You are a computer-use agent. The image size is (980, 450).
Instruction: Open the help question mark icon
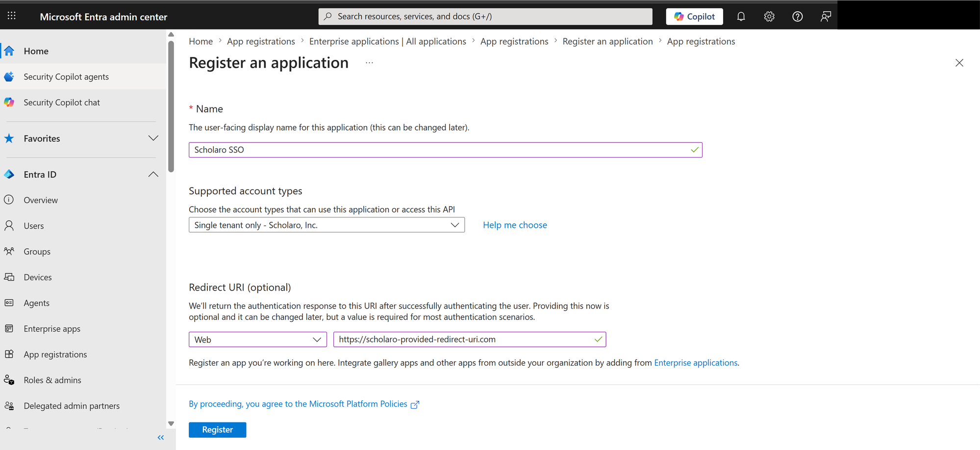798,17
